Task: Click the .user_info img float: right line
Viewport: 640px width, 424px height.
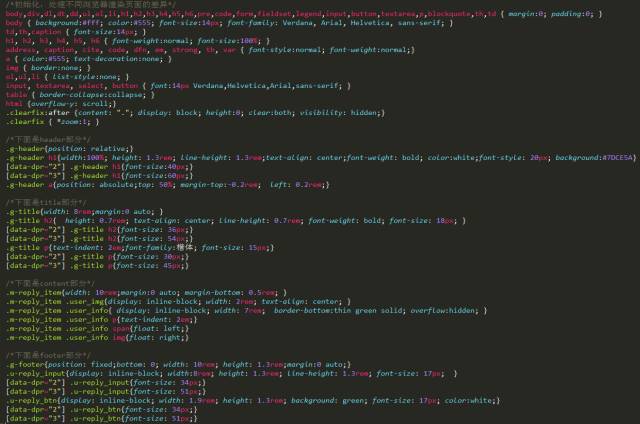Action: pyautogui.click(x=97, y=337)
